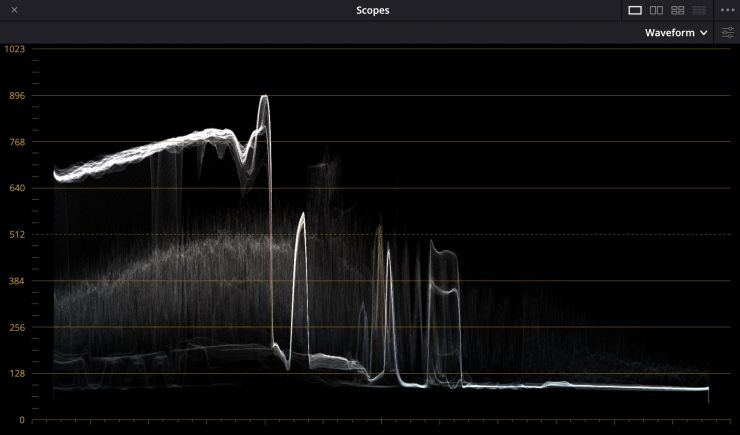Screen dimensions: 740x435
Task: Click the 640 graticule label
Action: (16, 188)
